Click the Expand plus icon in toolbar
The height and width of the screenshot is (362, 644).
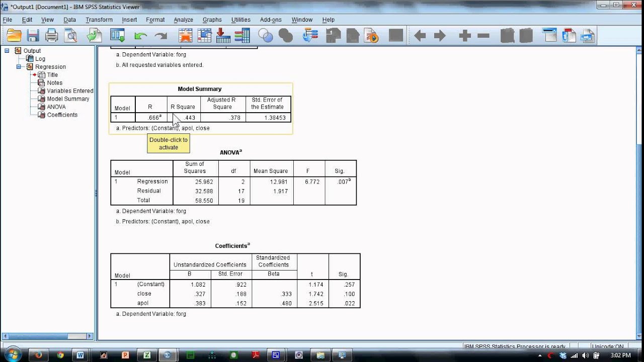tap(465, 36)
